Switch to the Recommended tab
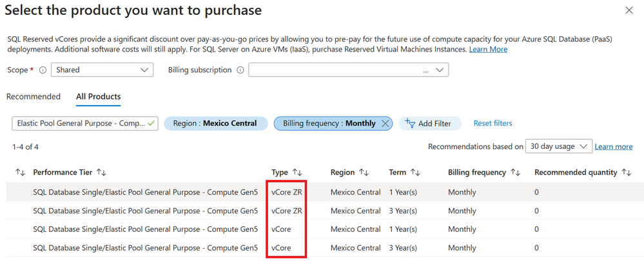 pyautogui.click(x=34, y=97)
